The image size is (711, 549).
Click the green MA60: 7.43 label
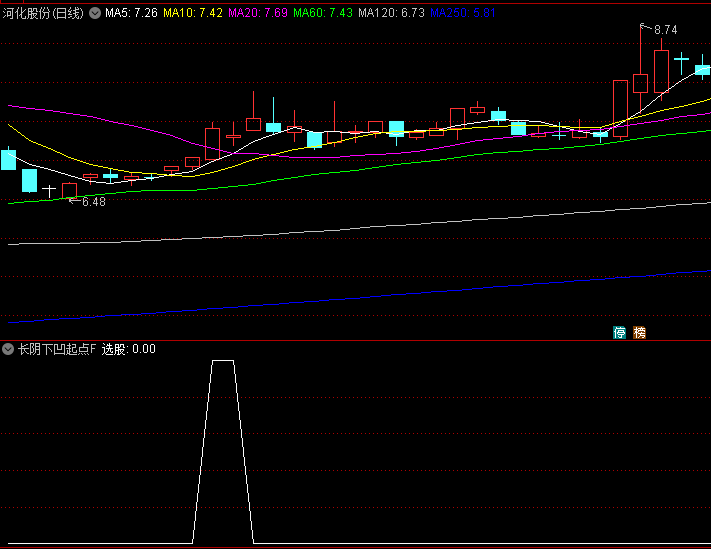323,13
